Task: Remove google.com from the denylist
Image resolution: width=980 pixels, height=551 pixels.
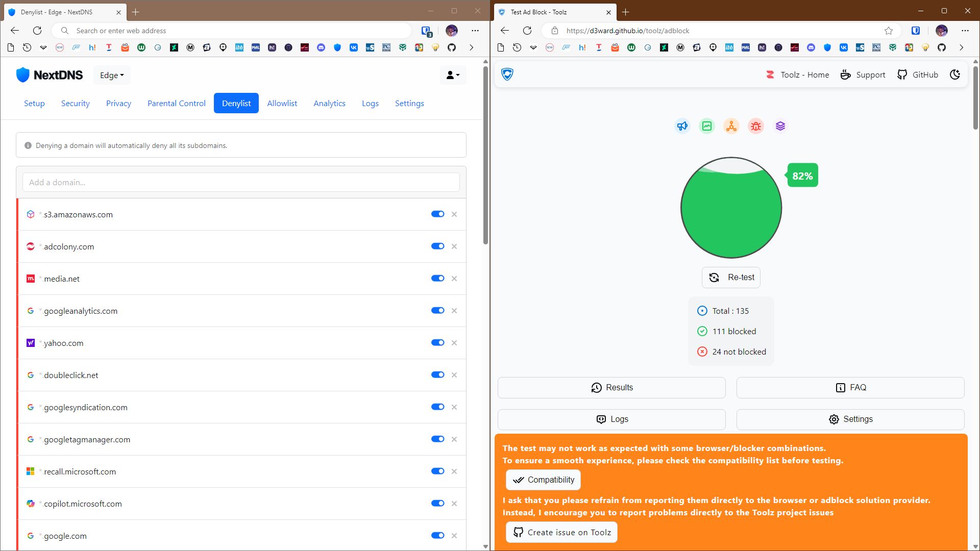Action: (454, 536)
